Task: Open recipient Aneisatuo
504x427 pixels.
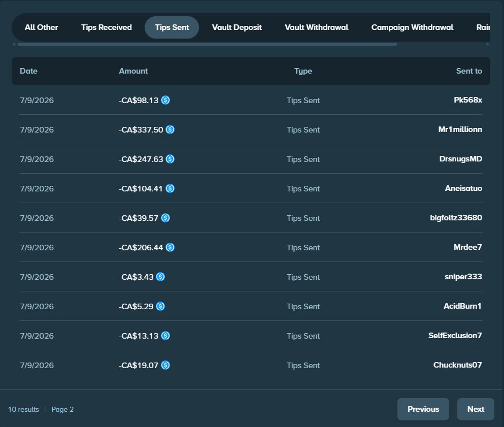Action: coord(463,188)
